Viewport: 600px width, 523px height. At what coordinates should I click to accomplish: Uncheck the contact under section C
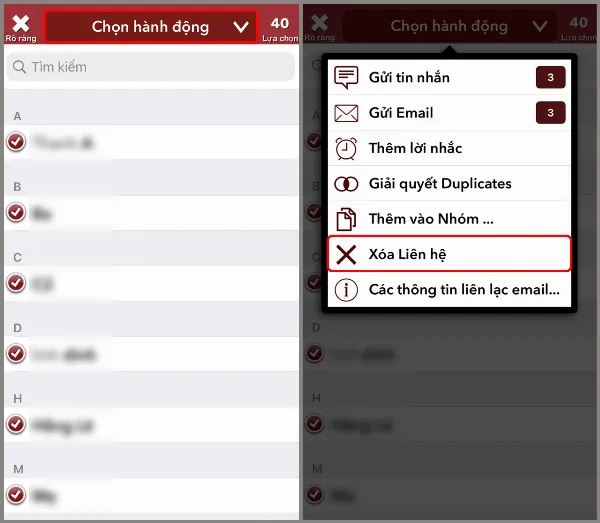point(16,283)
